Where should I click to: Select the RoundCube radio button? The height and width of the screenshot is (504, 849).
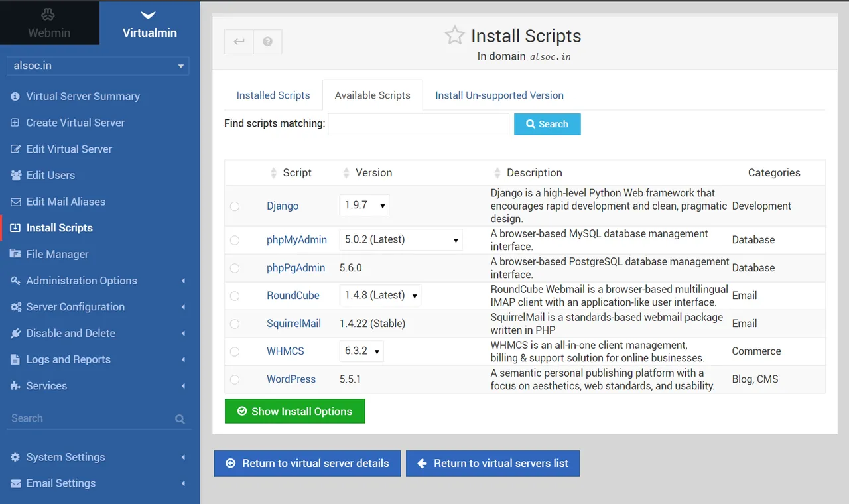tap(235, 296)
